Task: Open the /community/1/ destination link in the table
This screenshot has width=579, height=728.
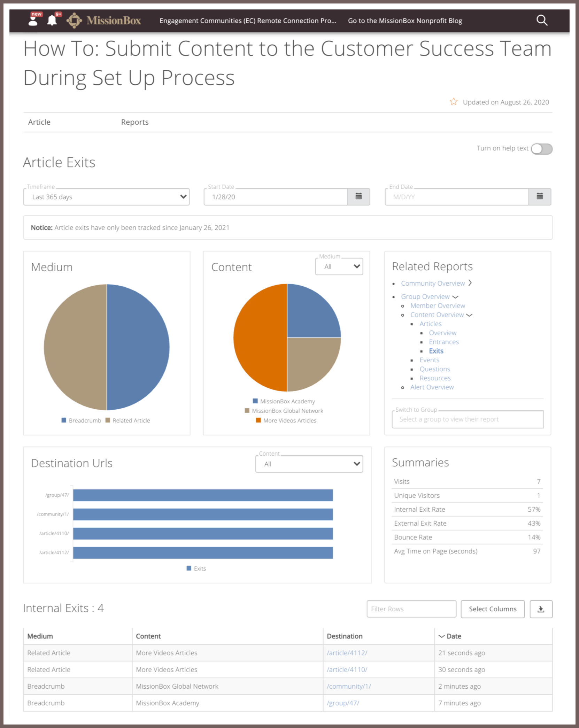Action: point(349,686)
